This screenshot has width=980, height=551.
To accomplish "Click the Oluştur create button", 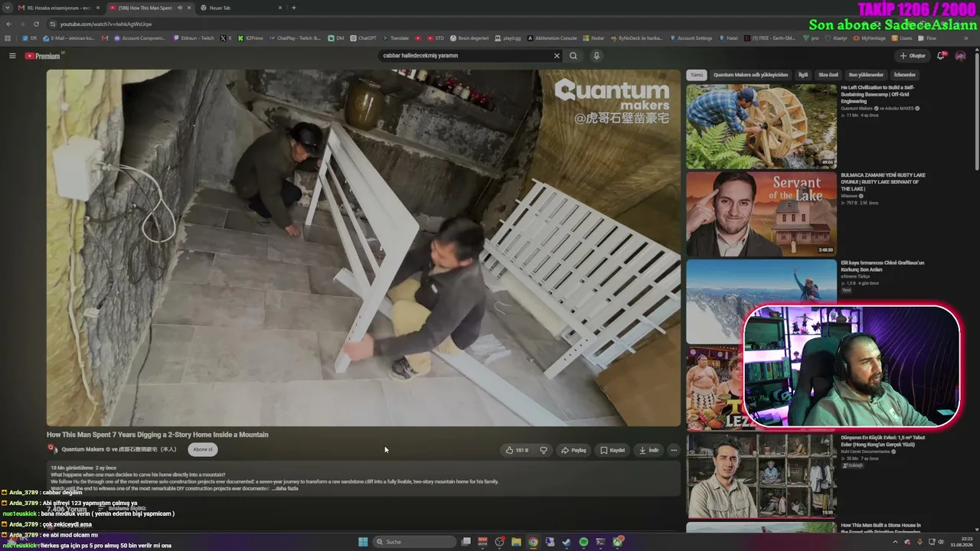I will coord(913,56).
